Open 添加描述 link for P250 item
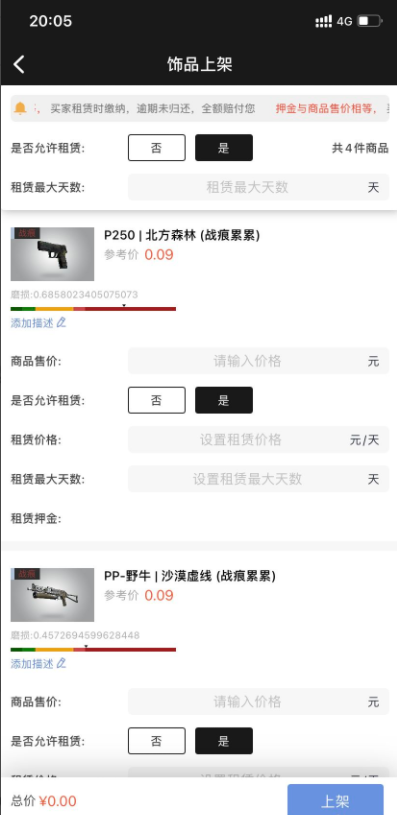The width and height of the screenshot is (397, 815). click(32, 323)
